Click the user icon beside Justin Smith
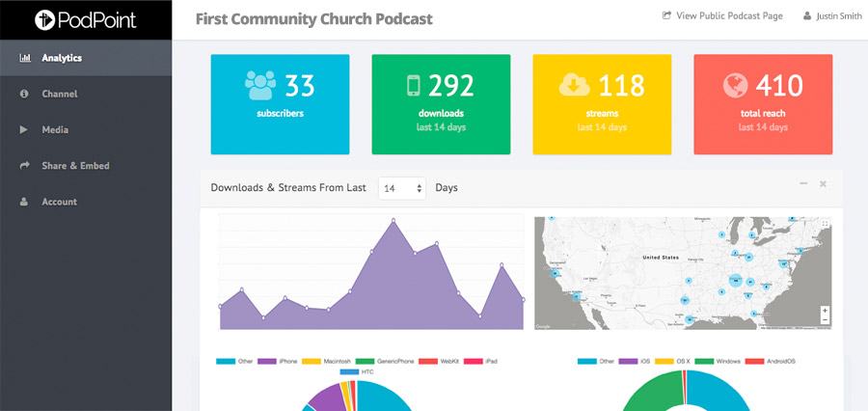This screenshot has width=868, height=411. (x=807, y=16)
